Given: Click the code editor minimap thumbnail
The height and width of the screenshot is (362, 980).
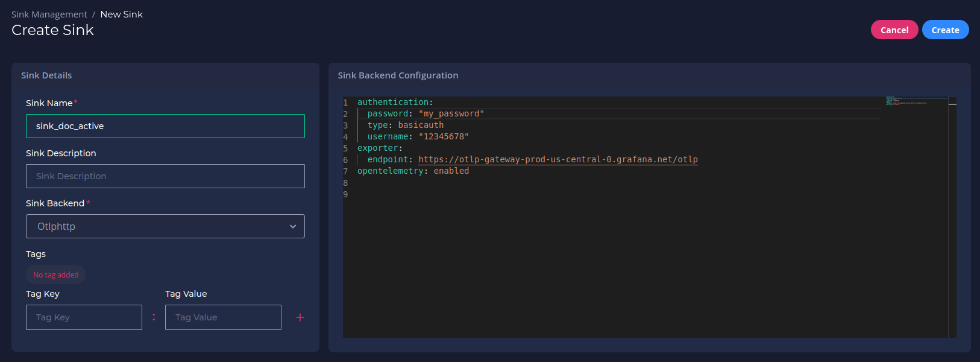Looking at the screenshot, I should coord(916,101).
